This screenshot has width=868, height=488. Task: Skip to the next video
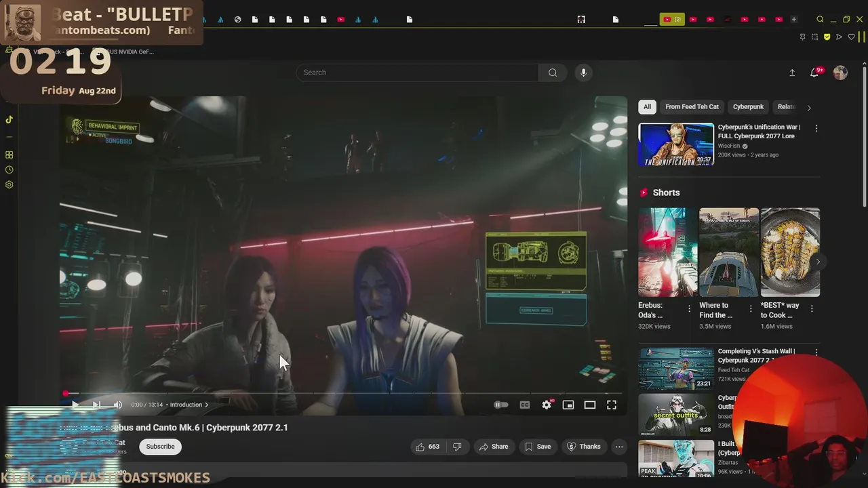coord(96,405)
